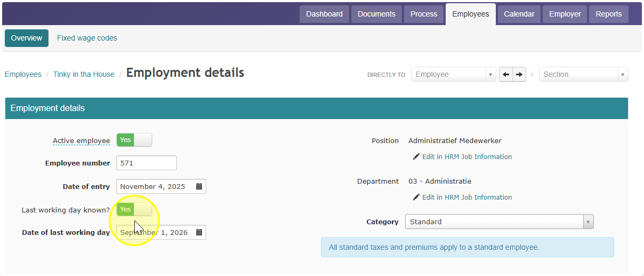This screenshot has width=644, height=276.
Task: Click the Overview button
Action: (27, 38)
